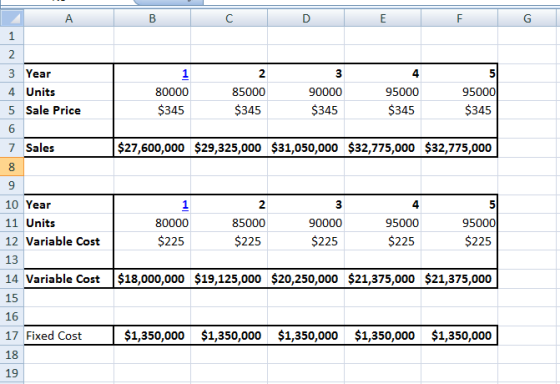Image resolution: width=560 pixels, height=384 pixels.
Task: Click units 95000 in cell E4
Action: click(x=402, y=92)
